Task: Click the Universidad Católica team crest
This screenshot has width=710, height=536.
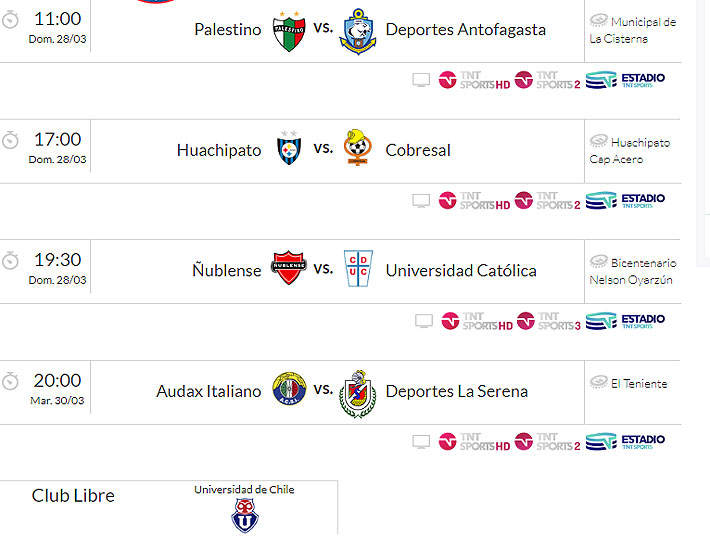Action: [x=358, y=269]
